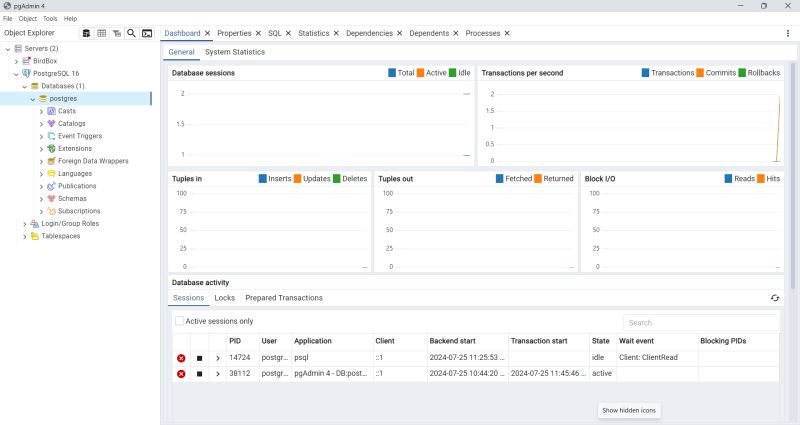Click the Casts node icon
The image size is (800, 425).
pyautogui.click(x=52, y=111)
